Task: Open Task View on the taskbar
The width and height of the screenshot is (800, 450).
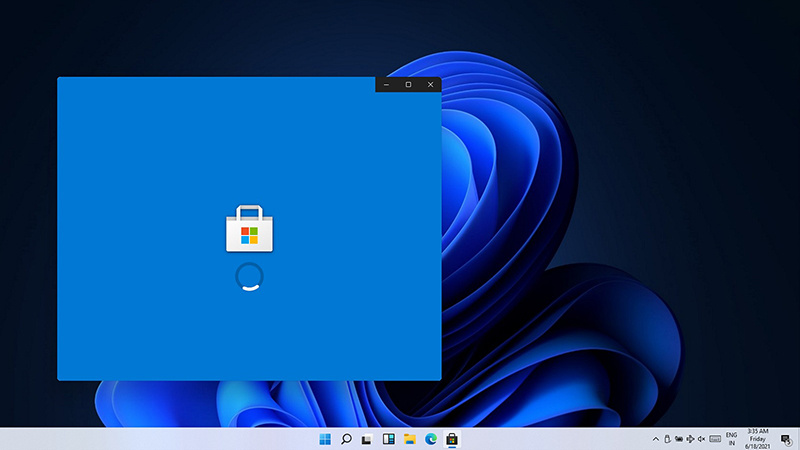Action: tap(367, 439)
